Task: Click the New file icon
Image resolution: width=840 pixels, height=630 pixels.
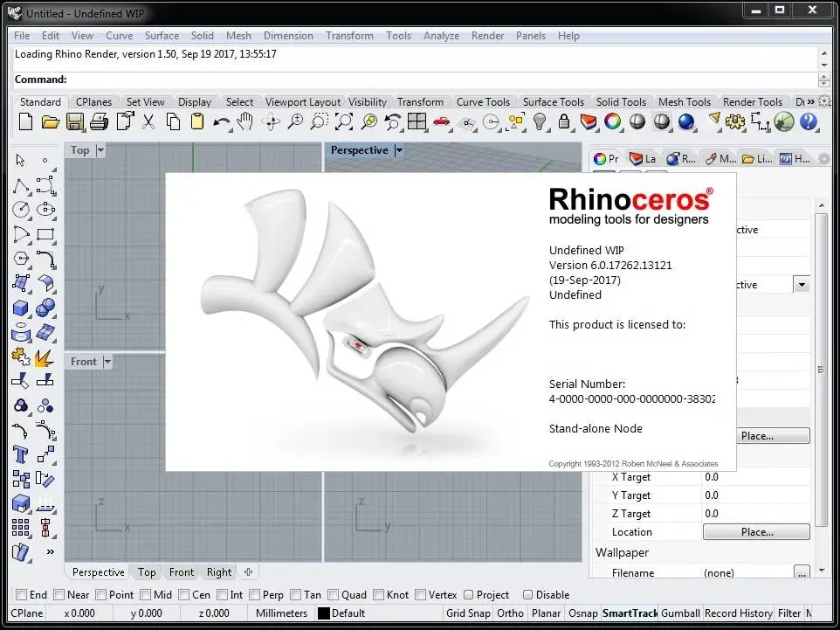Action: click(x=25, y=121)
